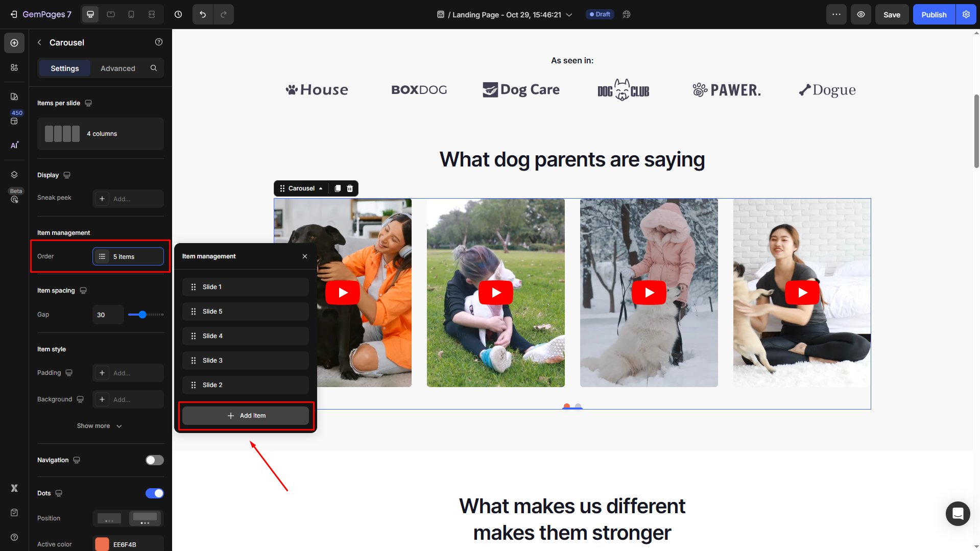Turn off the Dots toggle
This screenshot has height=551, width=980.
pyautogui.click(x=154, y=493)
